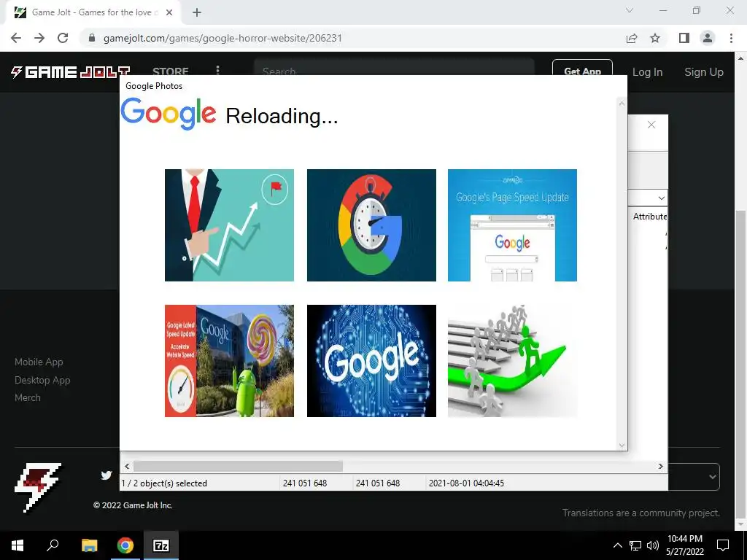Expand the language dropdown in the footer

[712, 477]
